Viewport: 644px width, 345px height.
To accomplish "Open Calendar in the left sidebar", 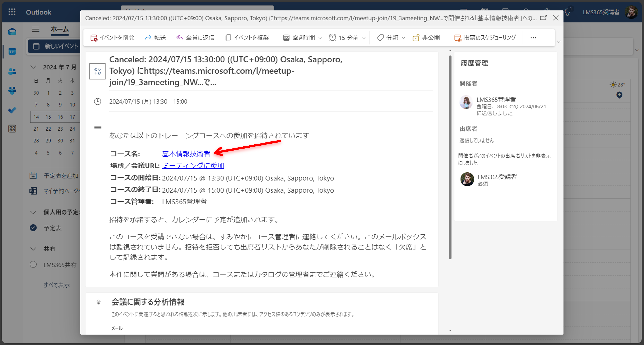I will click(12, 51).
